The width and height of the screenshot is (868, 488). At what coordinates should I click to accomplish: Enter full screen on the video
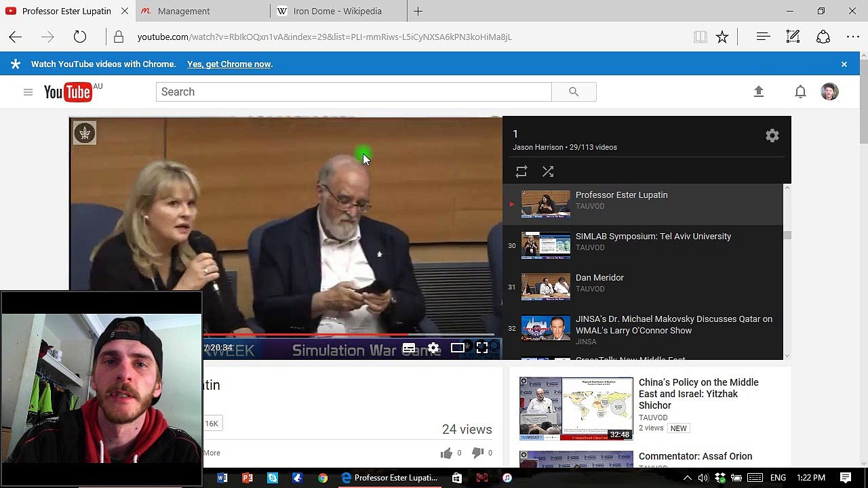coord(482,348)
